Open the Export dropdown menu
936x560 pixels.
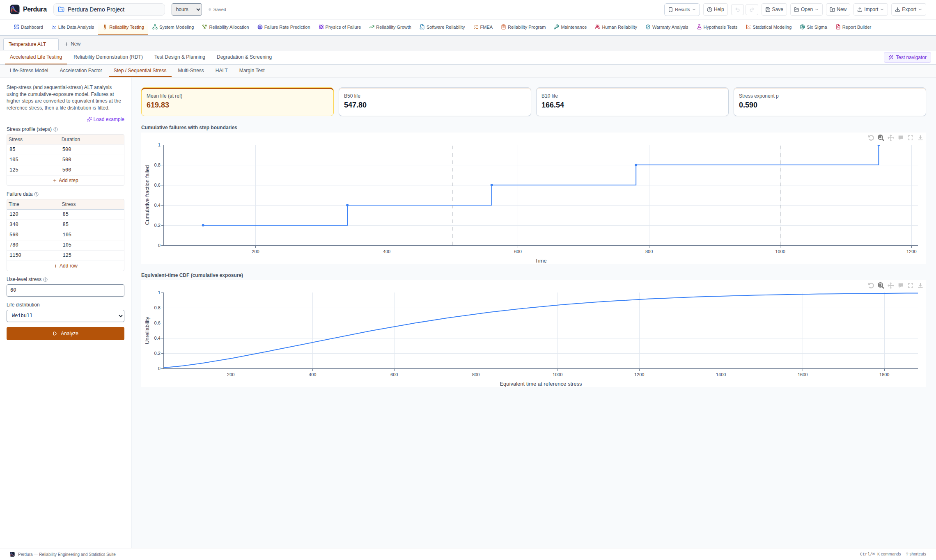tap(908, 9)
